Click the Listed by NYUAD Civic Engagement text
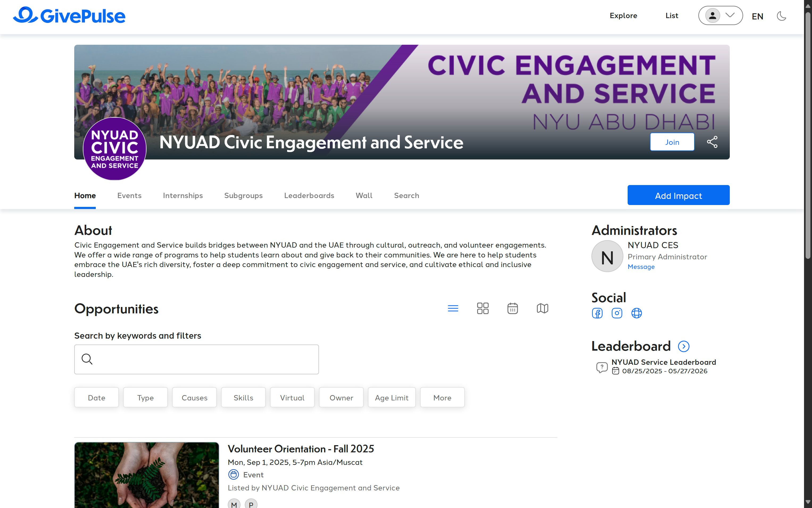812x508 pixels. coord(313,488)
